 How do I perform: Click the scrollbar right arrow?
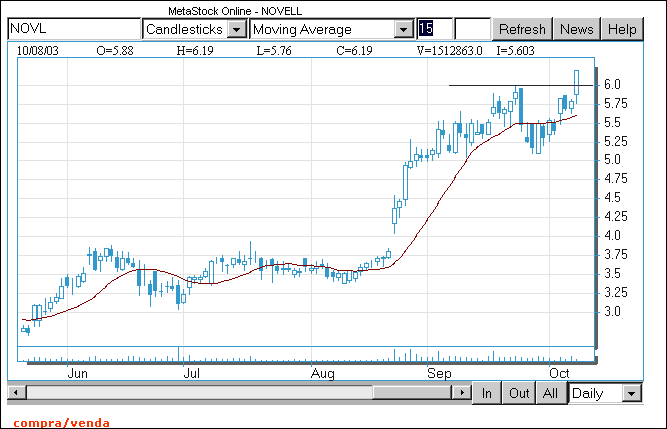pyautogui.click(x=462, y=392)
